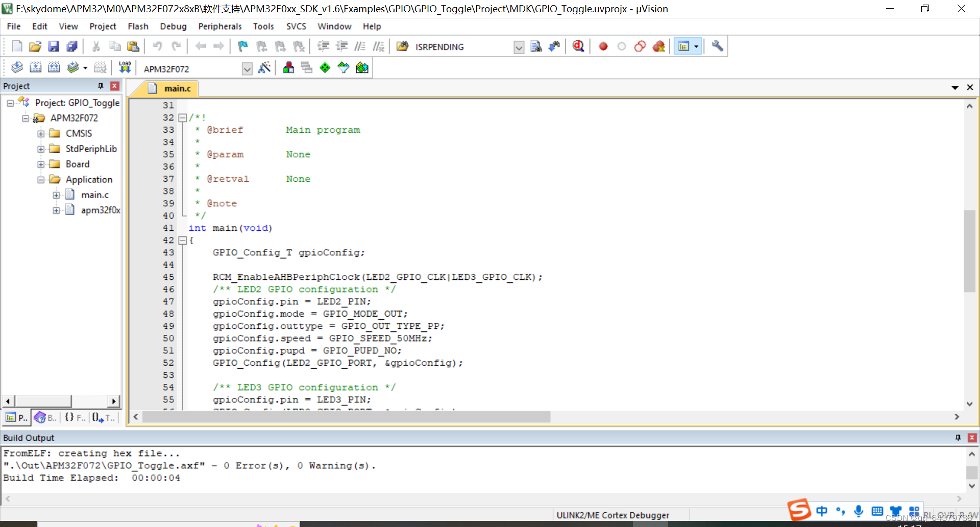The width and height of the screenshot is (980, 527).
Task: Open the Flash menu
Action: pos(138,26)
